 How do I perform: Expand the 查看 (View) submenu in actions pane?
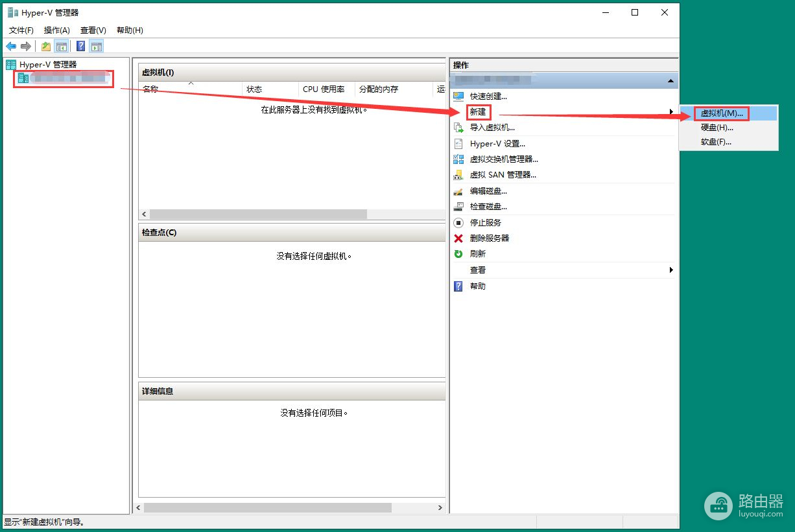[478, 270]
